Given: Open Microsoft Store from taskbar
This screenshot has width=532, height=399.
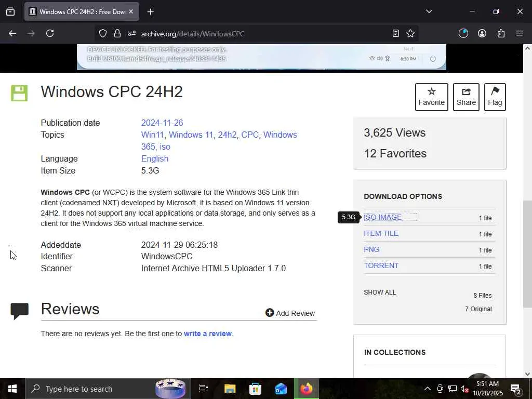Looking at the screenshot, I should (x=255, y=389).
